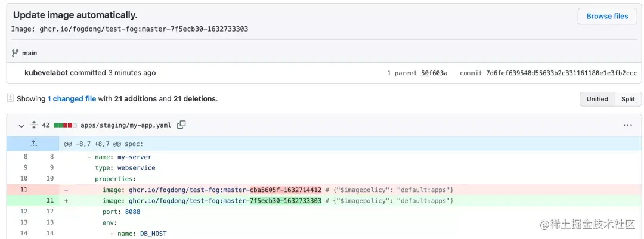This screenshot has height=239, width=644.
Task: Expand all lines icon in file header
Action: 34,125
